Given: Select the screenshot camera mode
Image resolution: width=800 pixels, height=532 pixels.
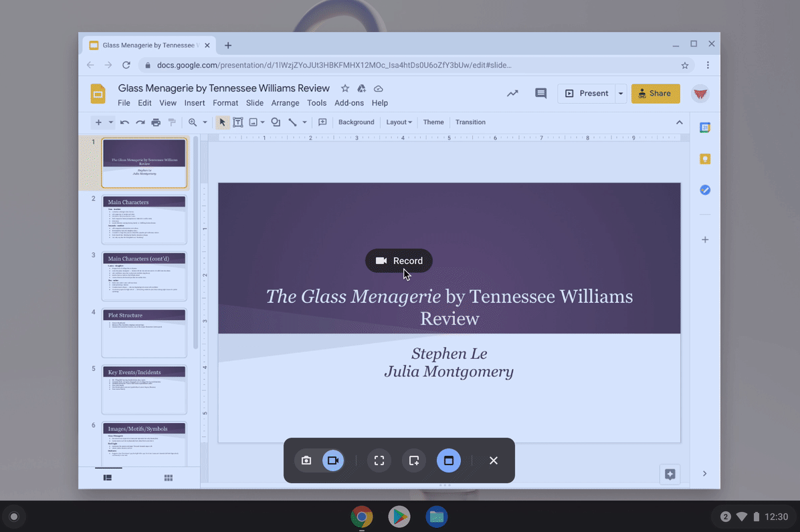Looking at the screenshot, I should 306,460.
